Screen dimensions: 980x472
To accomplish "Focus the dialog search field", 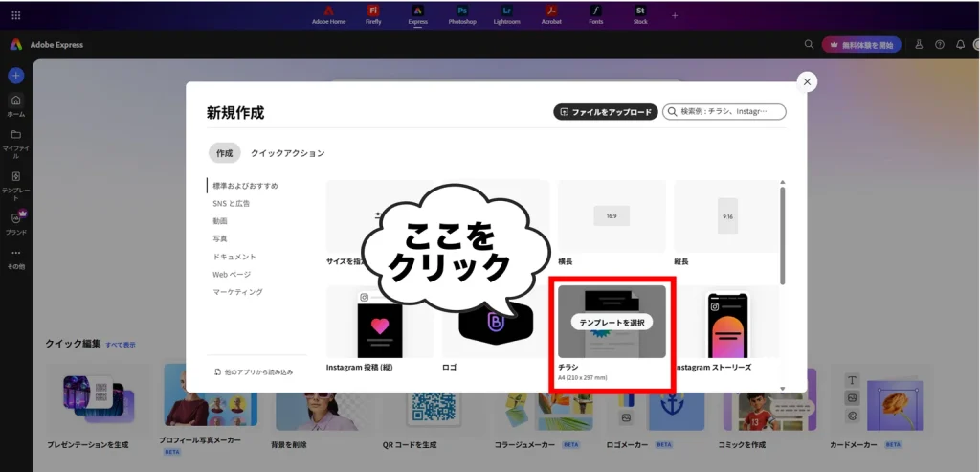I will [724, 112].
